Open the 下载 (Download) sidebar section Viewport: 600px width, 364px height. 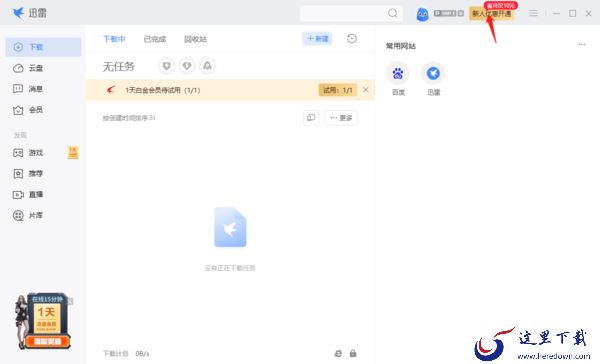43,47
